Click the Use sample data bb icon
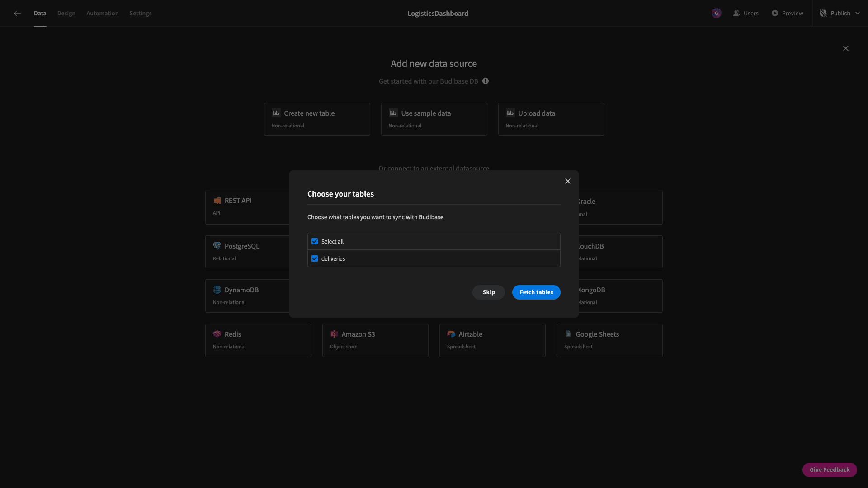This screenshot has height=488, width=868. click(x=393, y=113)
